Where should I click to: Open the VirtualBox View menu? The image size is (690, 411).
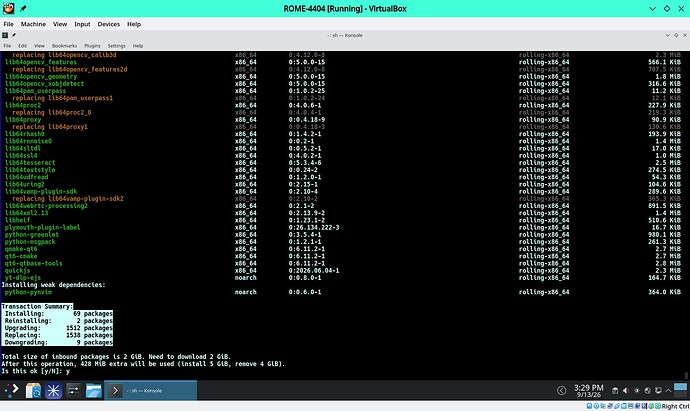[60, 24]
